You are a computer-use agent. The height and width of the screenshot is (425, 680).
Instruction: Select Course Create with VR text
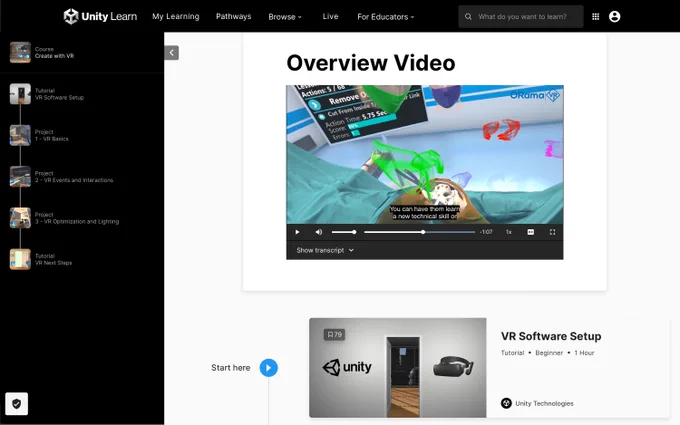(54, 52)
